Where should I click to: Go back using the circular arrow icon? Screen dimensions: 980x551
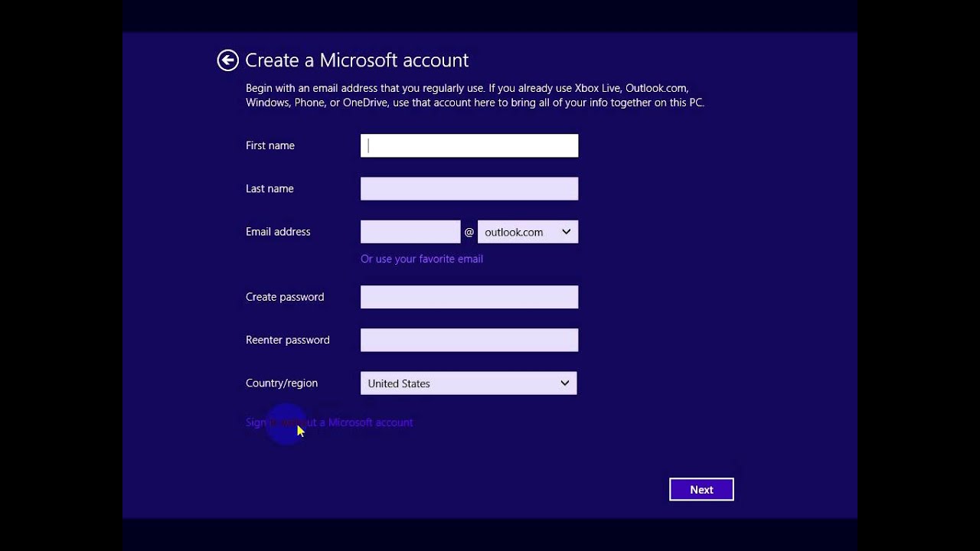227,60
